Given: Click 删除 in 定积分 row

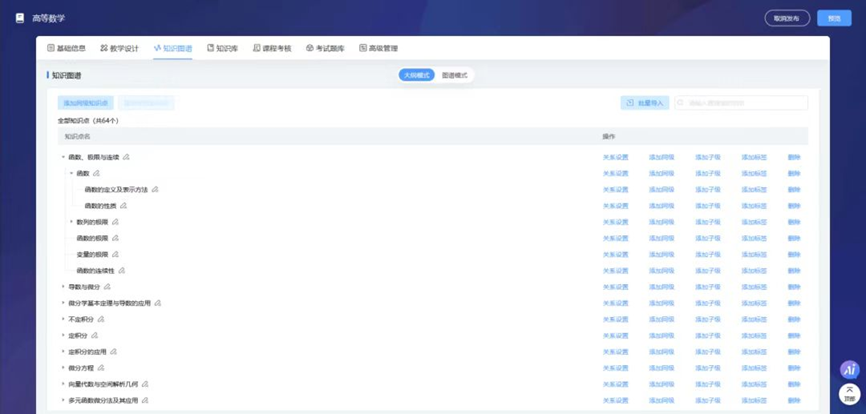Looking at the screenshot, I should (x=794, y=336).
